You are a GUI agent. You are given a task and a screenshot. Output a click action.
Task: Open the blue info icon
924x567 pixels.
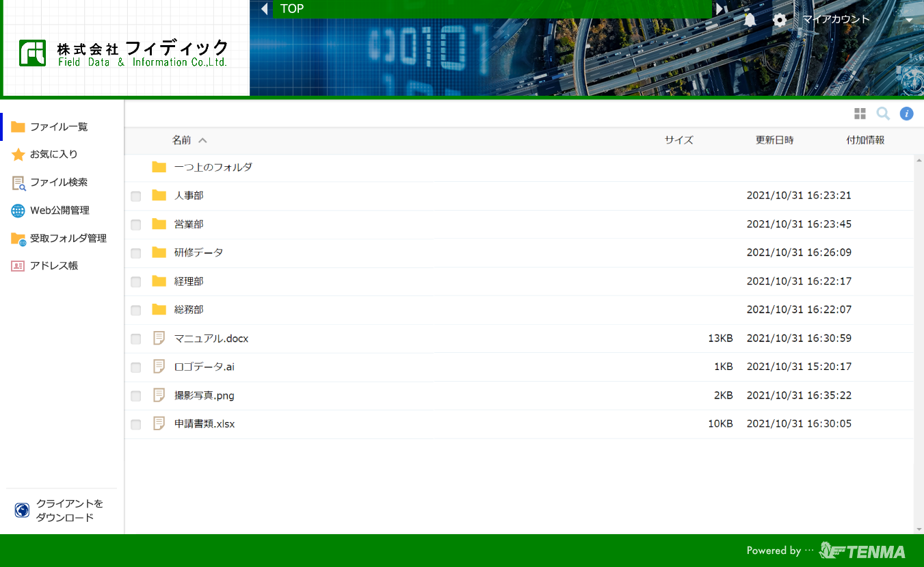tap(906, 114)
